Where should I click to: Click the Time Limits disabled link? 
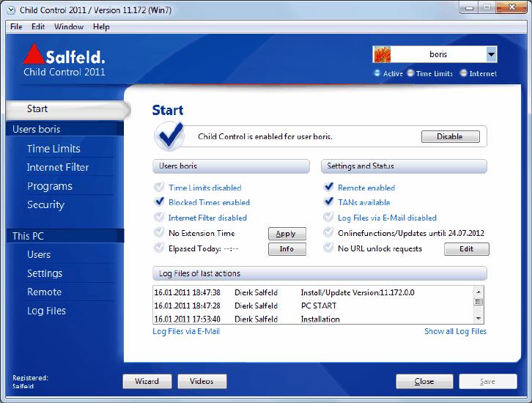[x=205, y=188]
